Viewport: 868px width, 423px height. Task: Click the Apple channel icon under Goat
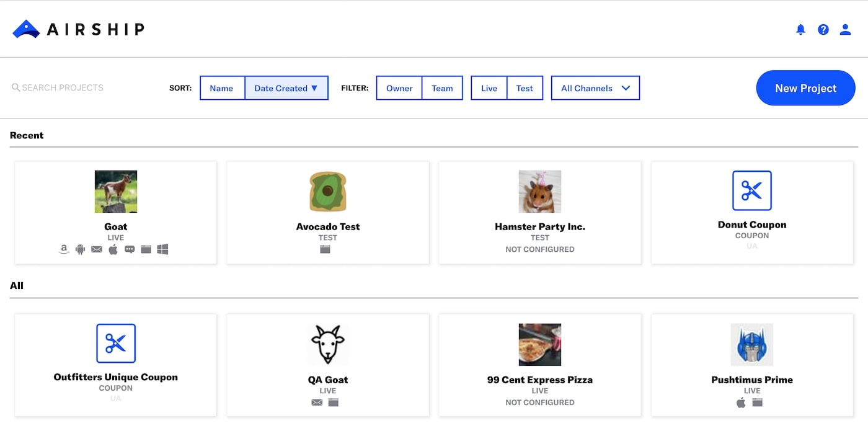point(113,249)
